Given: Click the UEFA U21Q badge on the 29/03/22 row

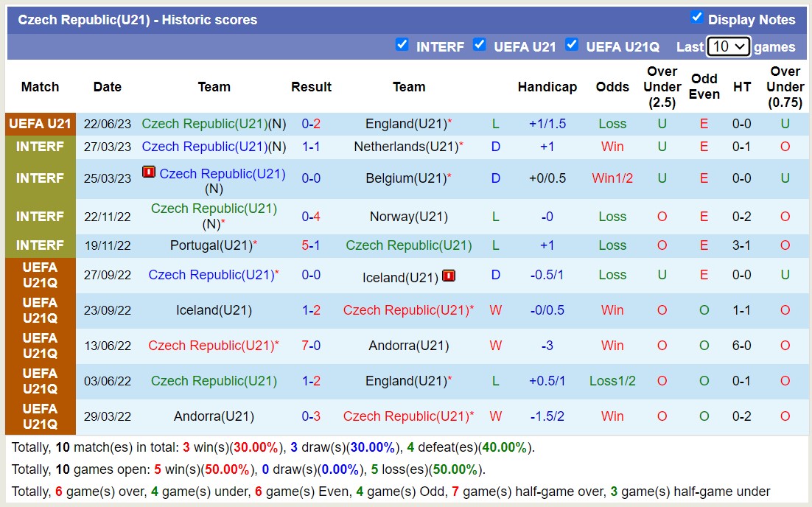Looking at the screenshot, I should (40, 416).
